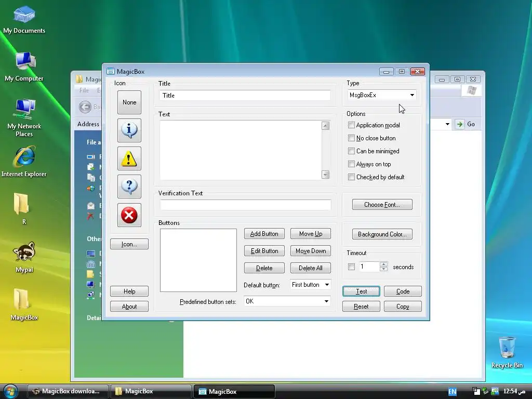532x399 pixels.
Task: Open the Recycle Bin
Action: [507, 353]
